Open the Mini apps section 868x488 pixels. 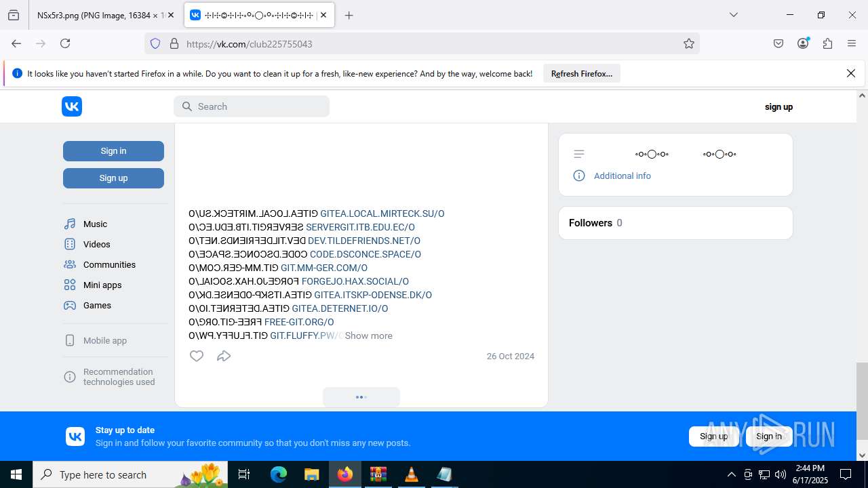(102, 285)
